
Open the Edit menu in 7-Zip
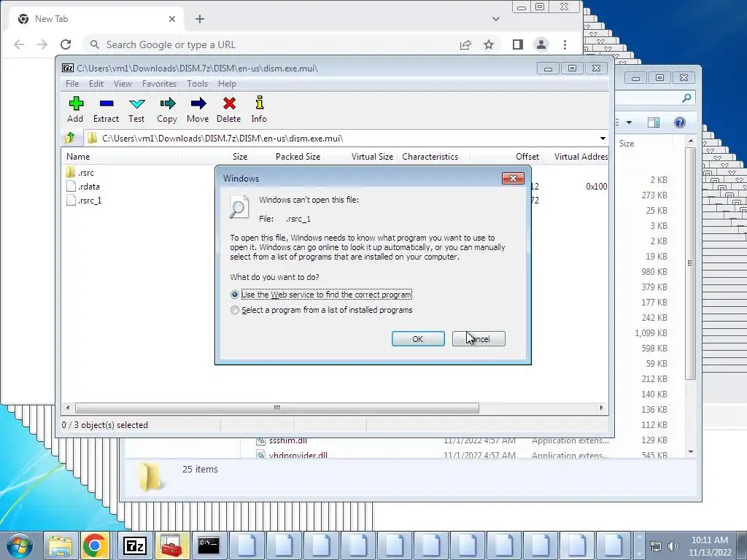(96, 84)
